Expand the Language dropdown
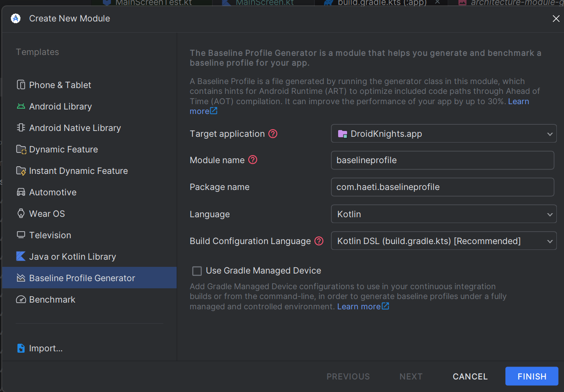This screenshot has height=392, width=564. (x=443, y=214)
